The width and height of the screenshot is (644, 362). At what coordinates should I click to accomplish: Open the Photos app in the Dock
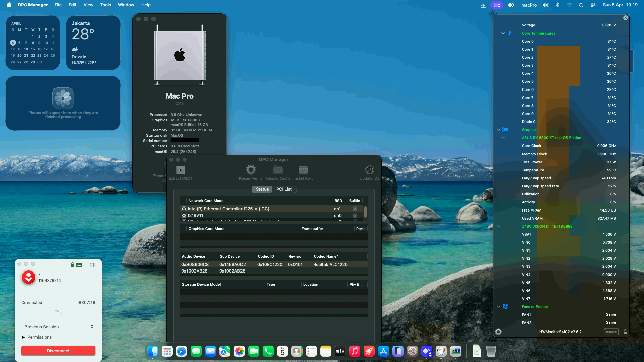click(239, 351)
